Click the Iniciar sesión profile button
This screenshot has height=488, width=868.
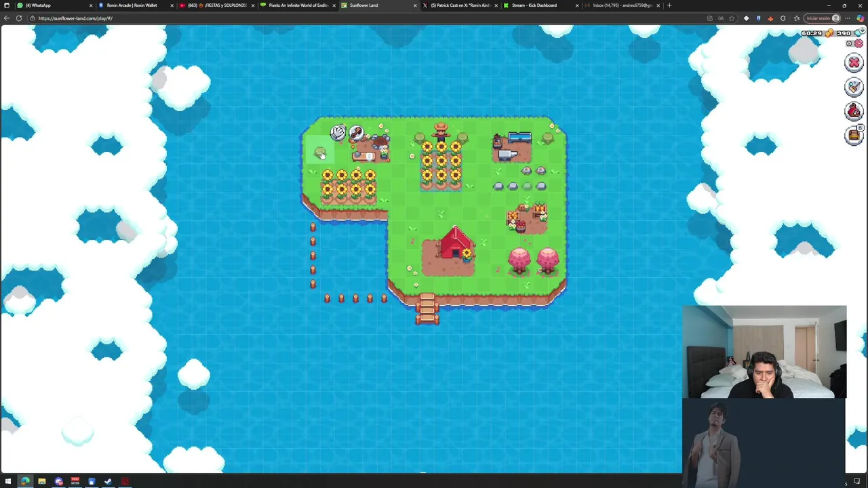pos(823,18)
